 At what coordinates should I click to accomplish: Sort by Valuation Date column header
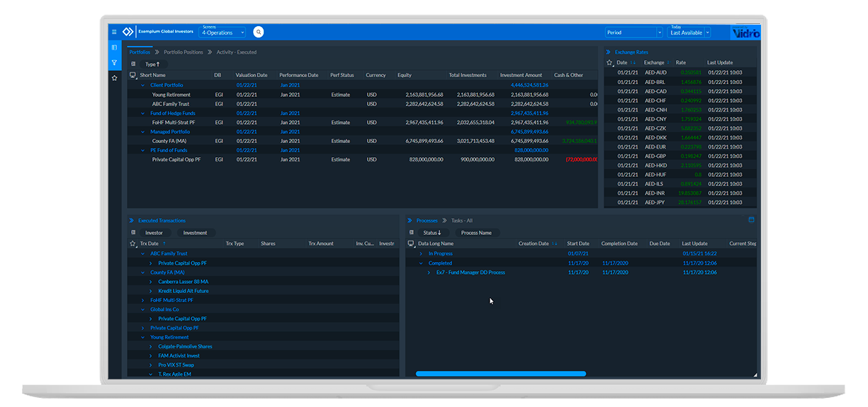(x=252, y=75)
